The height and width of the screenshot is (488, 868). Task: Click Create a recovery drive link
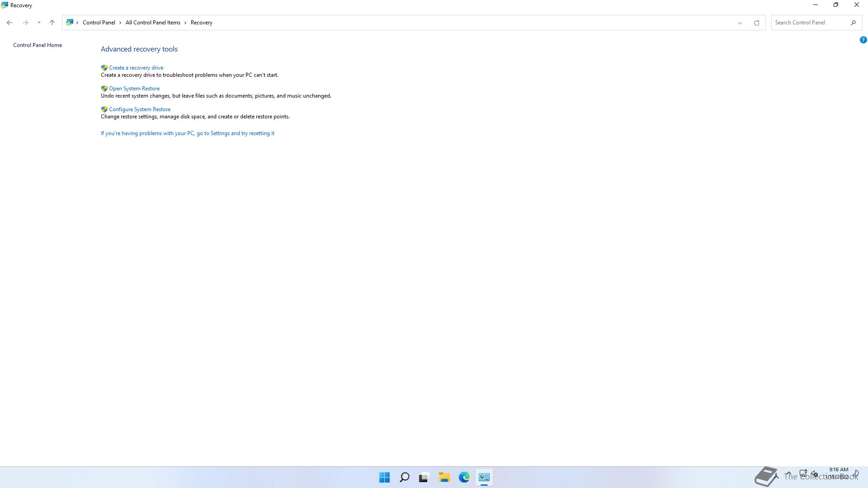[x=136, y=68]
